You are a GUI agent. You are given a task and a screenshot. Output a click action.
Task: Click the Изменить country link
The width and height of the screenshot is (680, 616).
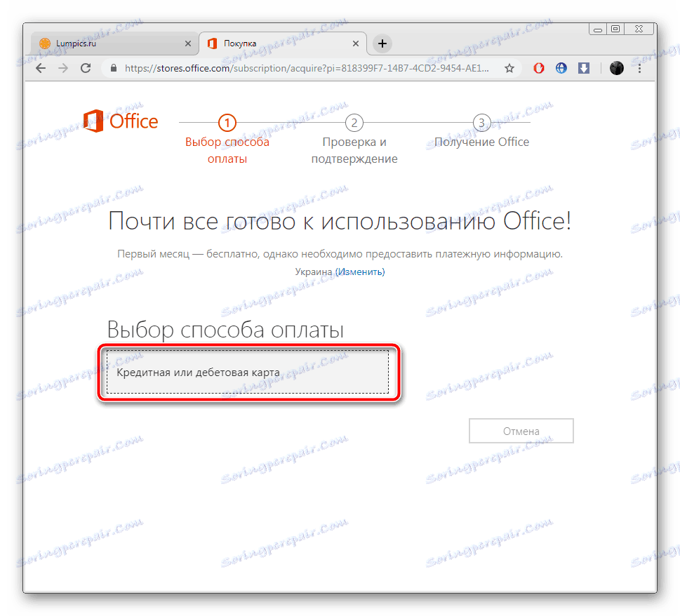pyautogui.click(x=360, y=272)
